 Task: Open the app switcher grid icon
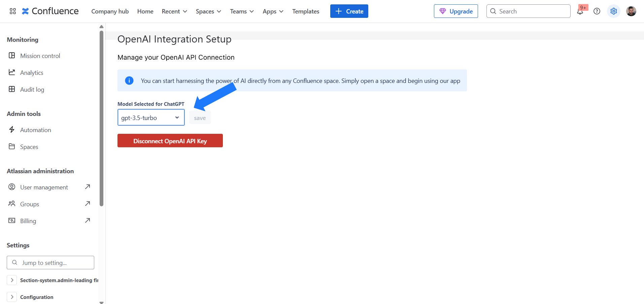pyautogui.click(x=13, y=11)
